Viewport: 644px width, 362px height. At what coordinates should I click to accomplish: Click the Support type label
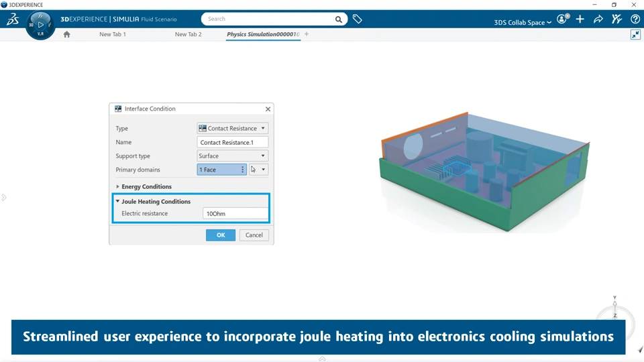coord(133,156)
